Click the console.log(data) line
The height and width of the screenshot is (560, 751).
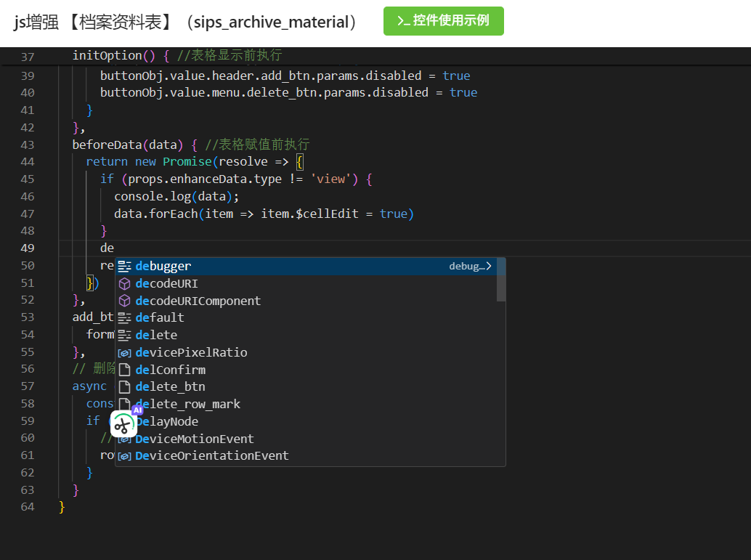point(176,197)
